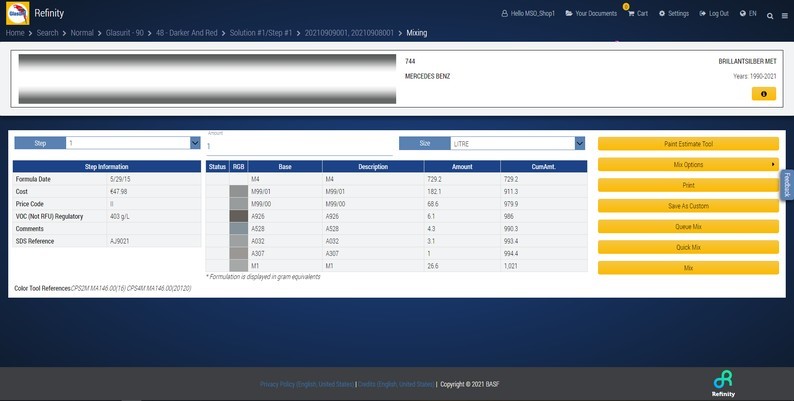Expand the Size LITRE dropdown arrow
This screenshot has height=401, width=794.
(x=580, y=144)
